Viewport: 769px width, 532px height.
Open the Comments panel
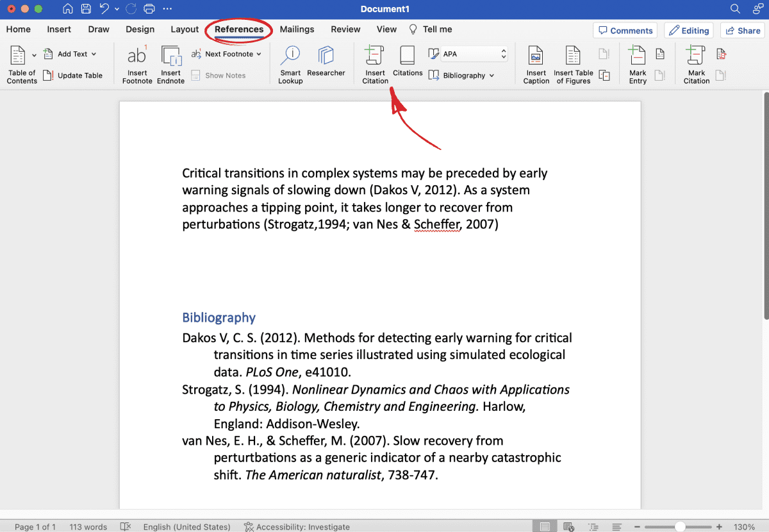(x=625, y=30)
